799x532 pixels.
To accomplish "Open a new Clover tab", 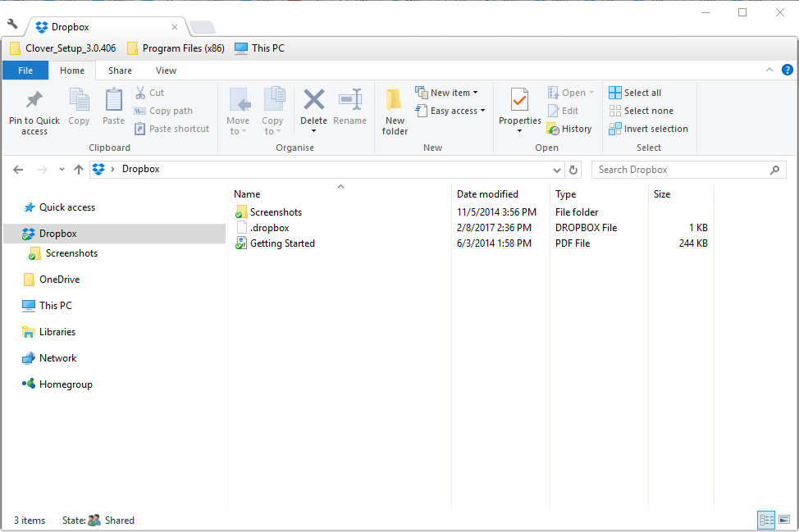I will pyautogui.click(x=203, y=27).
